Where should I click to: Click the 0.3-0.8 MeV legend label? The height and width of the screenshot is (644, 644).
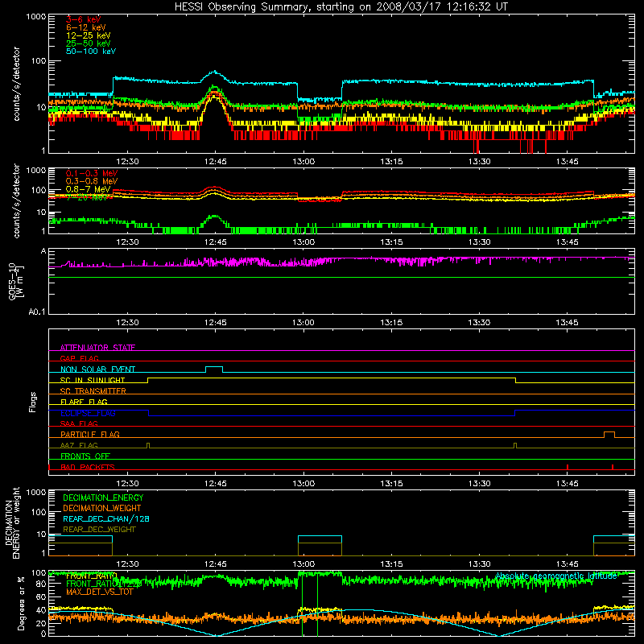[92, 181]
